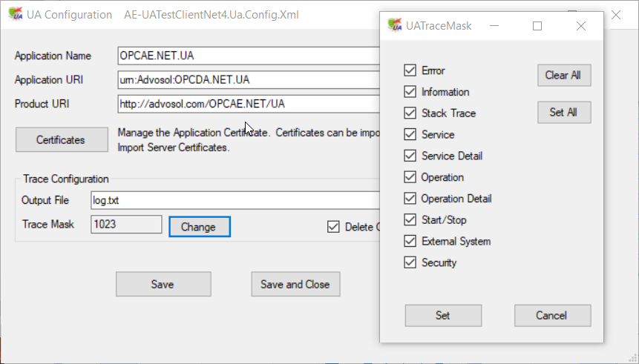This screenshot has width=639, height=364.
Task: Open Certificates management
Action: coord(61,139)
